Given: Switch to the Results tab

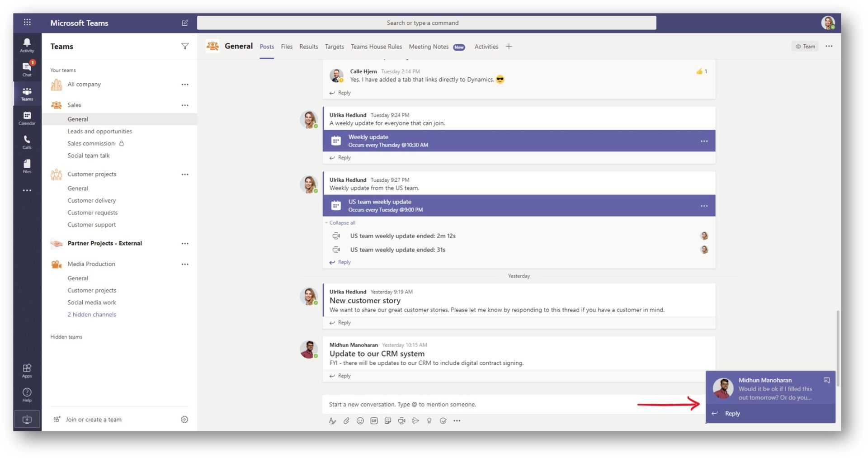Looking at the screenshot, I should [x=309, y=47].
